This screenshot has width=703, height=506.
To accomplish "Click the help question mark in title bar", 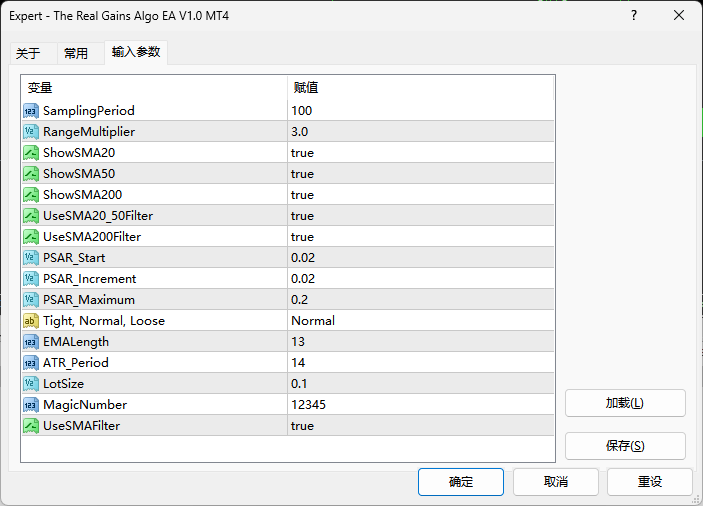I will [x=634, y=16].
